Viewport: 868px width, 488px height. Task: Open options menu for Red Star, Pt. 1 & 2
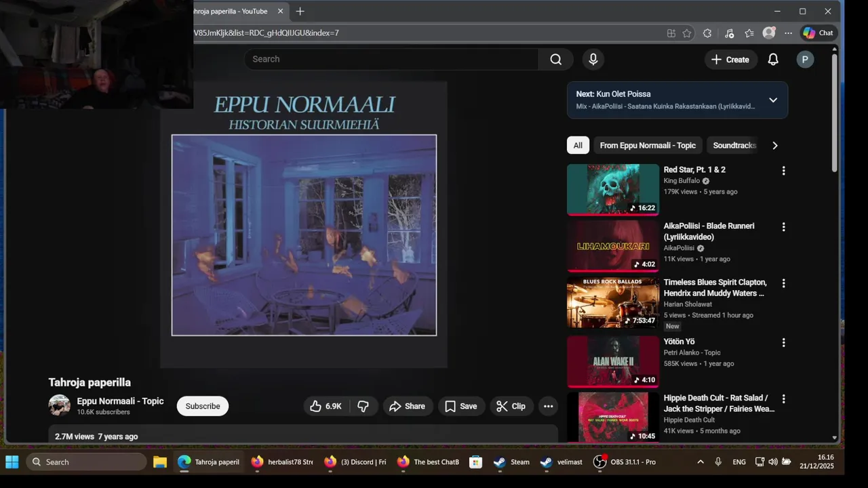(x=783, y=171)
